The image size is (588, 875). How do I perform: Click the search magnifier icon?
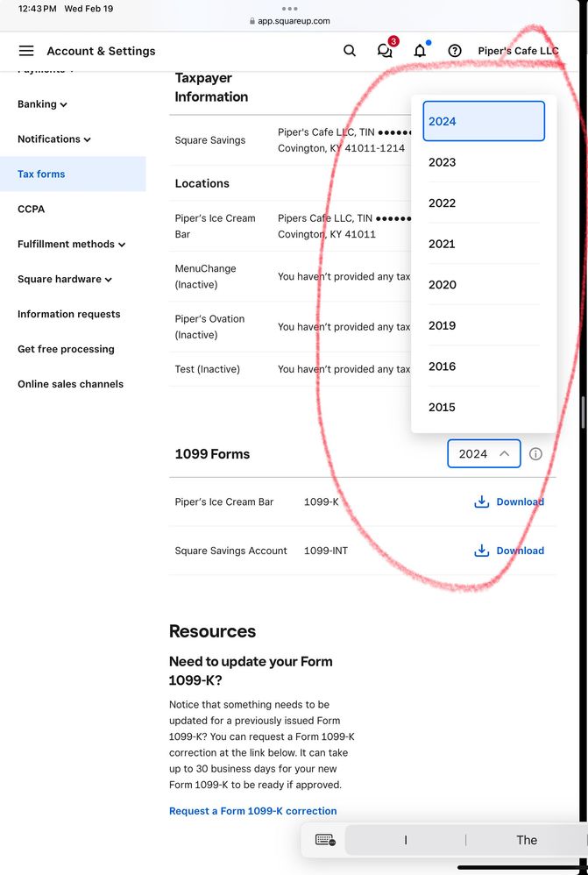click(x=350, y=51)
